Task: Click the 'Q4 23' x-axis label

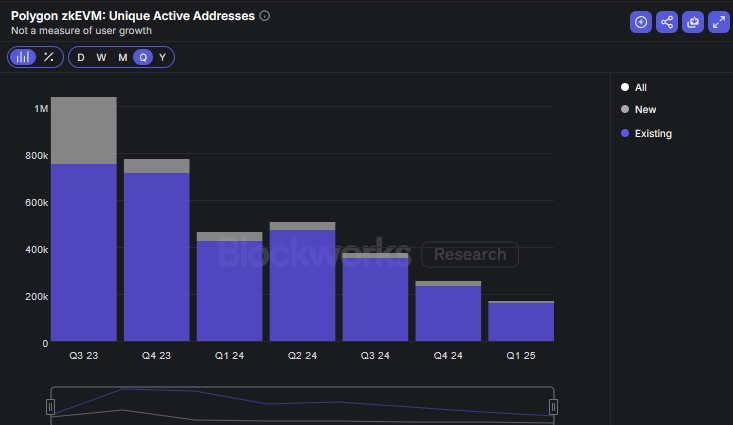Action: (x=157, y=356)
